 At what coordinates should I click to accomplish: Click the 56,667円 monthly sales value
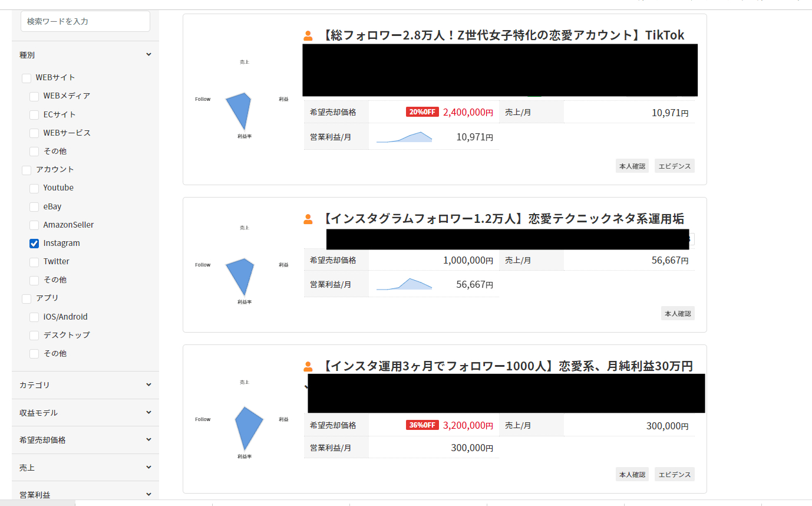[x=670, y=260]
